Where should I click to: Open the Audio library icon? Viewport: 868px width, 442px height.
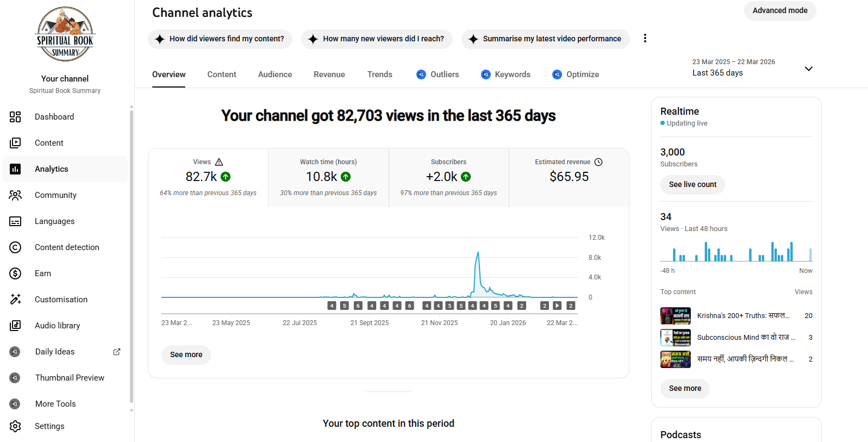coord(15,326)
